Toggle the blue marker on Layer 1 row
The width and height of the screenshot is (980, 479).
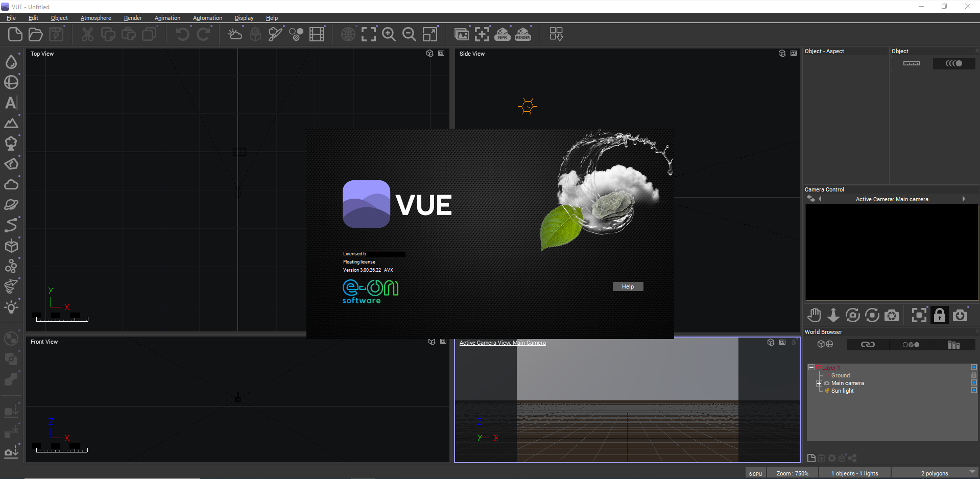[x=974, y=367]
